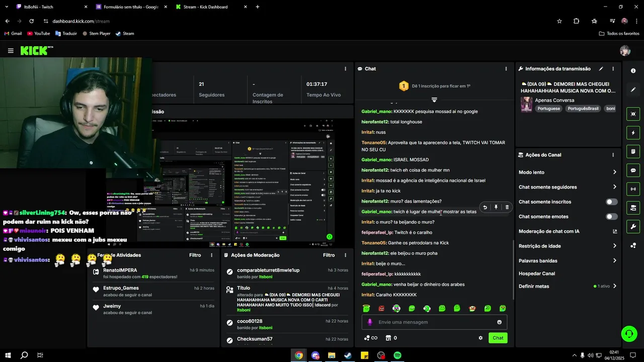Open the Gmail bookmark
This screenshot has width=644, height=362.
[13, 34]
